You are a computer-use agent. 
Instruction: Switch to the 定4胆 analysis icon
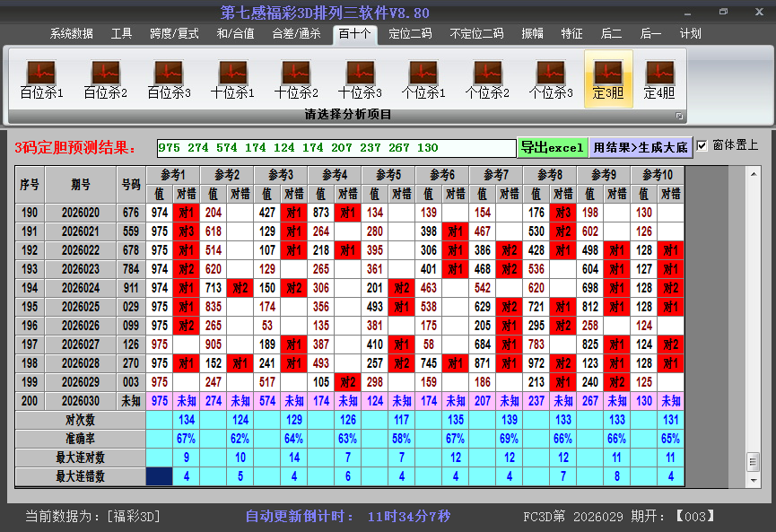pos(661,76)
